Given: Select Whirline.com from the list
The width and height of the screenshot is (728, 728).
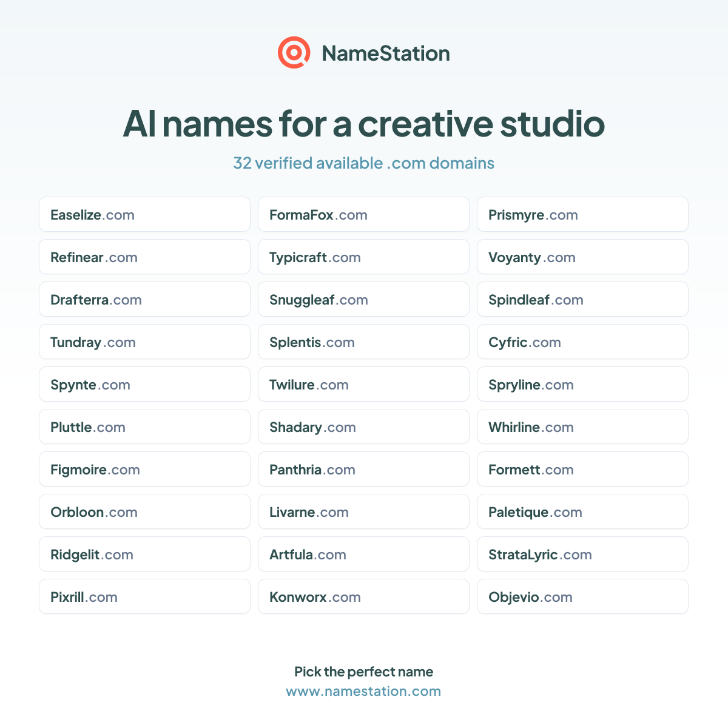Looking at the screenshot, I should [x=582, y=426].
